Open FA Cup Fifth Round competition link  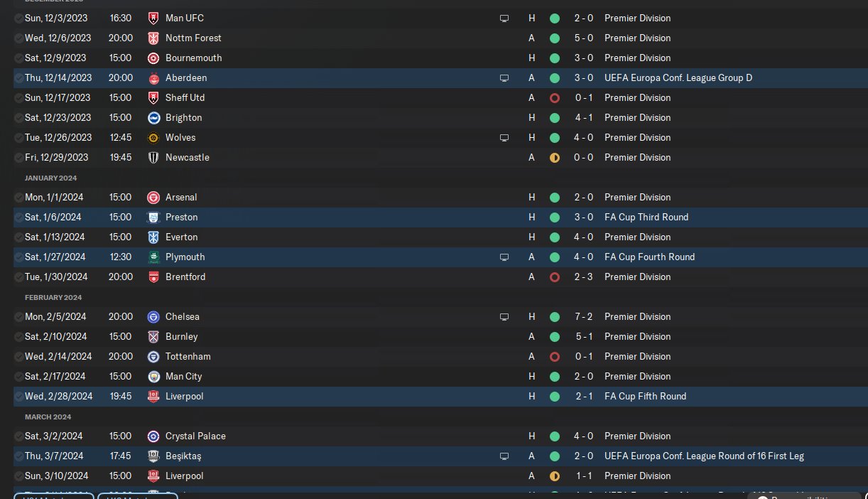[645, 396]
